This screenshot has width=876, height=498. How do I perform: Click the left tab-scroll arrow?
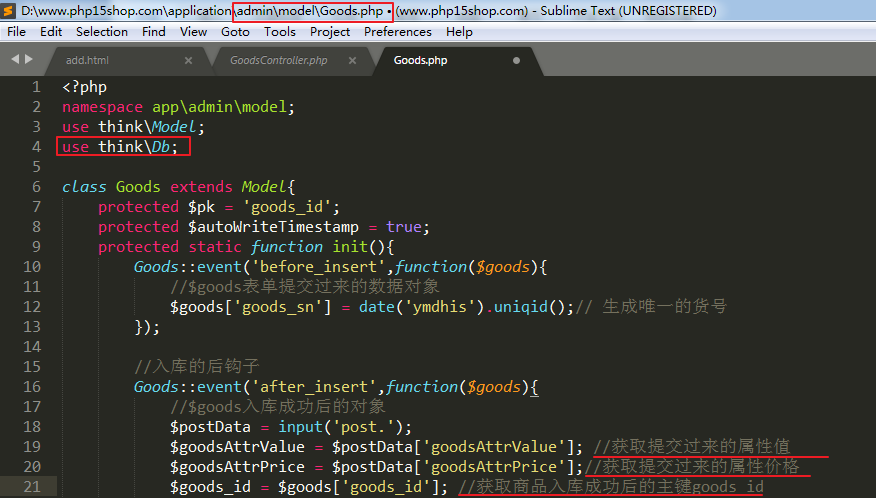(15, 60)
